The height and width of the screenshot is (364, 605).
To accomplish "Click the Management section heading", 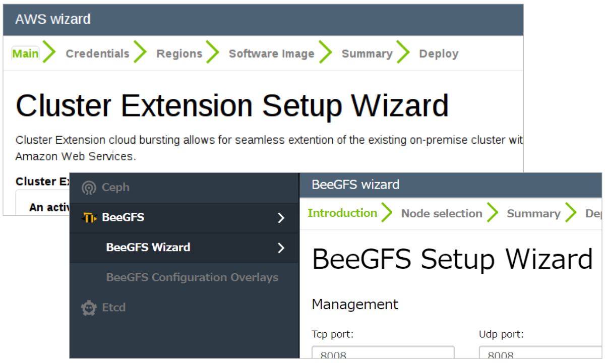I will [x=355, y=304].
